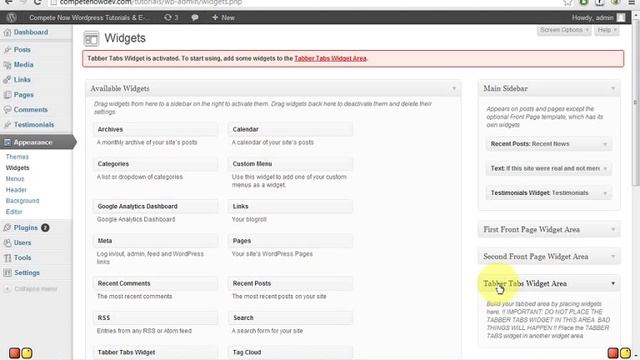Click the + New button in the admin bar

[223, 18]
